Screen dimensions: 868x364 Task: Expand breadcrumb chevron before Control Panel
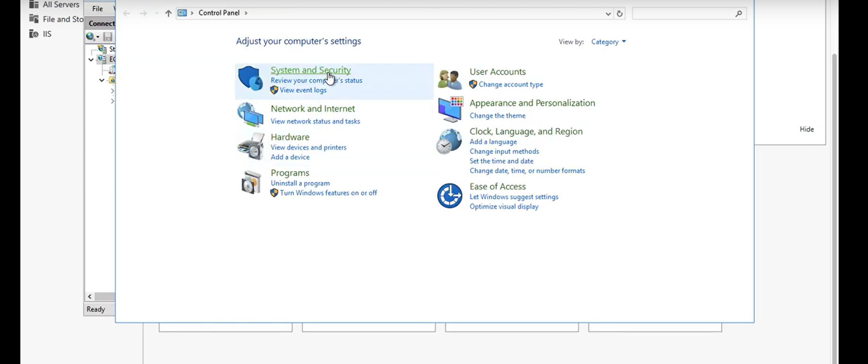pyautogui.click(x=192, y=13)
